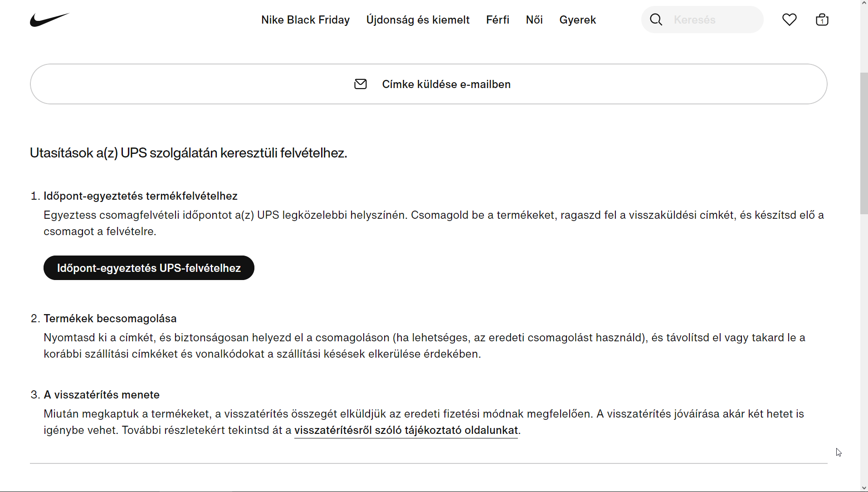Open the Női menu
868x492 pixels.
pos(534,20)
